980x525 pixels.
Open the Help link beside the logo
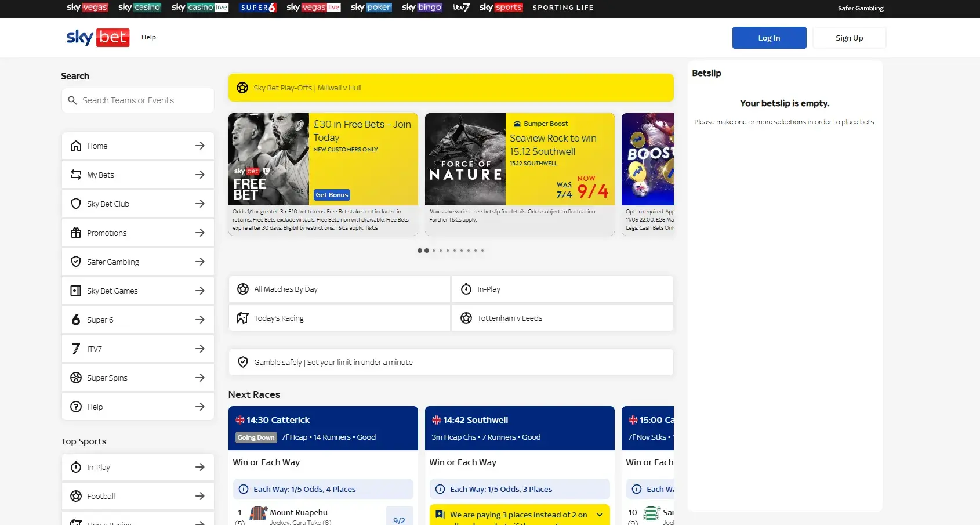[x=148, y=37]
